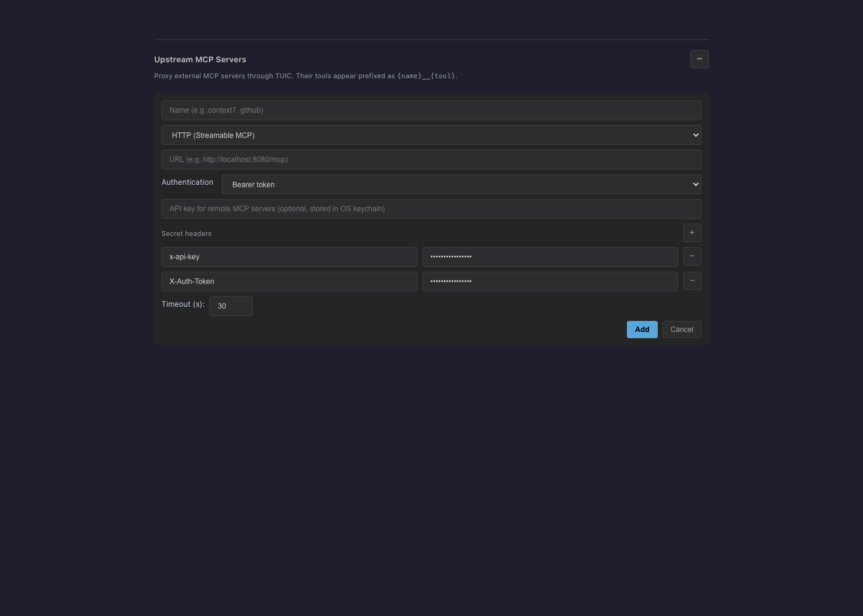
Task: Remove the X-Auth-Token secret header
Action: click(692, 281)
